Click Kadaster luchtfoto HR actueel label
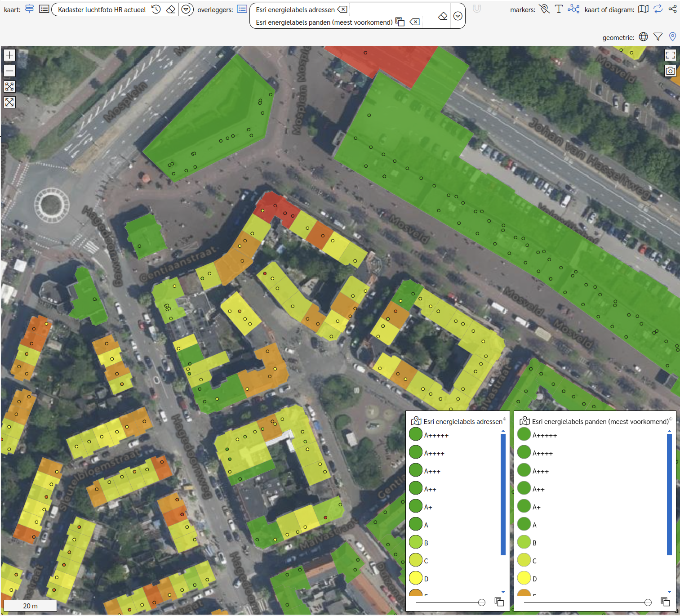The width and height of the screenshot is (680, 616). tap(102, 9)
